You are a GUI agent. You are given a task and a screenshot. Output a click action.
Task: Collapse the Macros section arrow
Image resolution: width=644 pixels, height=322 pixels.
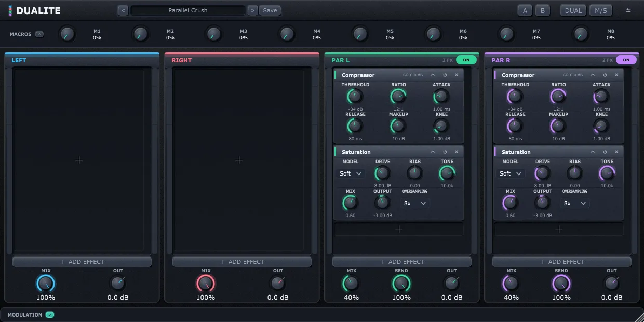click(39, 34)
